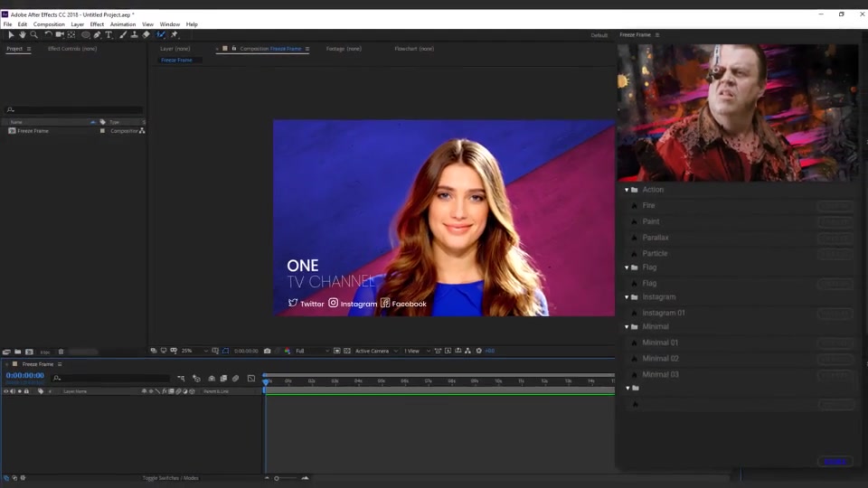868x488 pixels.
Task: Select the Pen tool
Action: pyautogui.click(x=98, y=34)
